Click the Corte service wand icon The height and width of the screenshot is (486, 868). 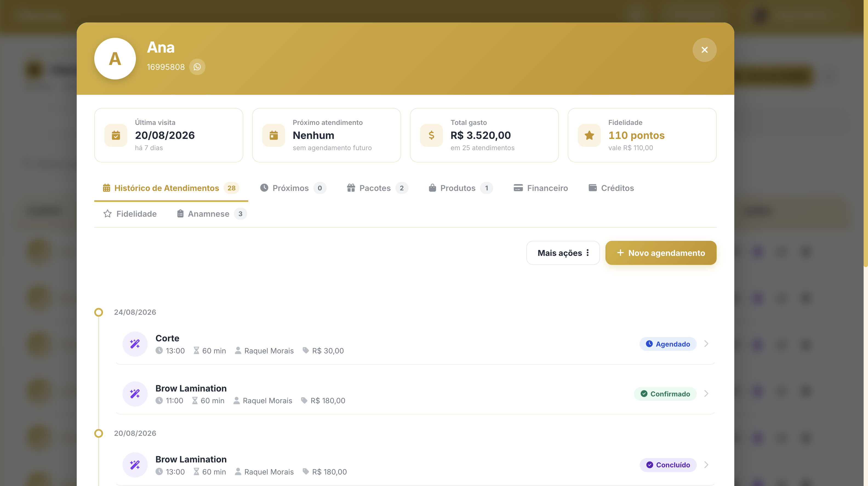click(x=135, y=344)
